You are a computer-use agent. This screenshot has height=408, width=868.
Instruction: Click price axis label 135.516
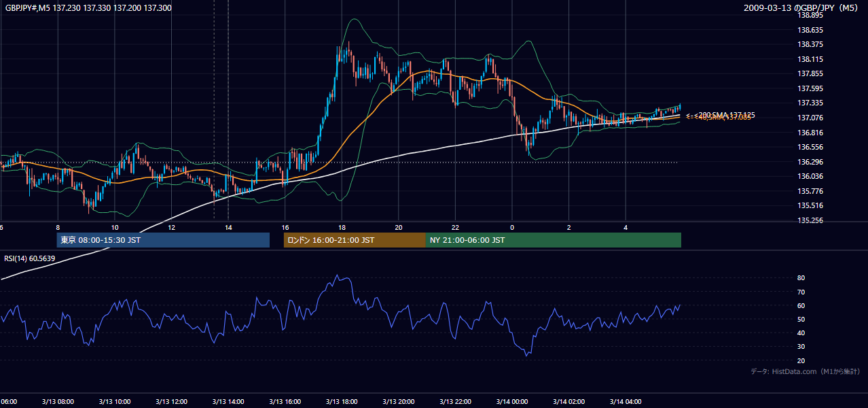click(811, 205)
